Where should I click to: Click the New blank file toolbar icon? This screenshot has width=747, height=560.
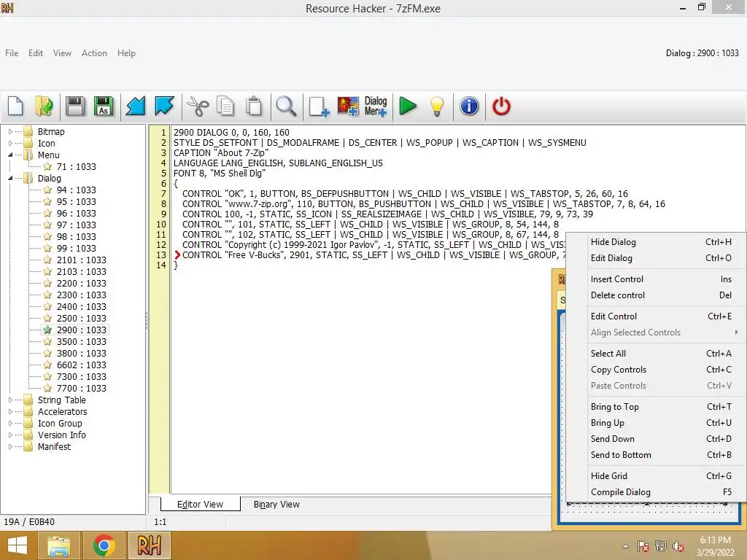(x=15, y=106)
